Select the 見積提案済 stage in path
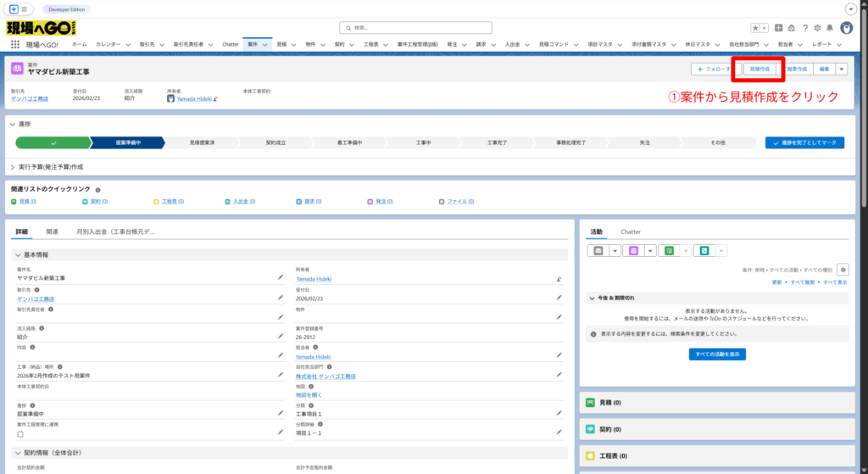 tap(202, 142)
